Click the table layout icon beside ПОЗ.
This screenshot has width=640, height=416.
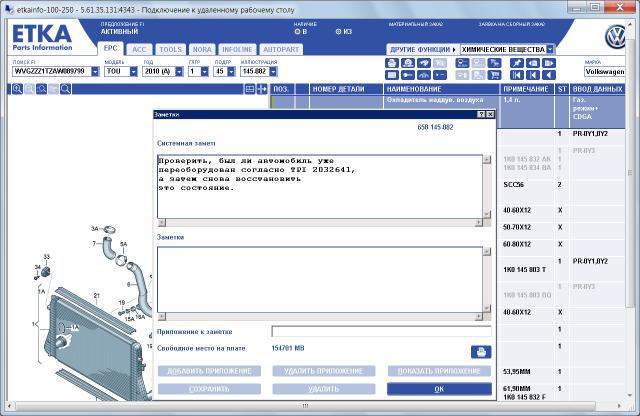[250, 89]
